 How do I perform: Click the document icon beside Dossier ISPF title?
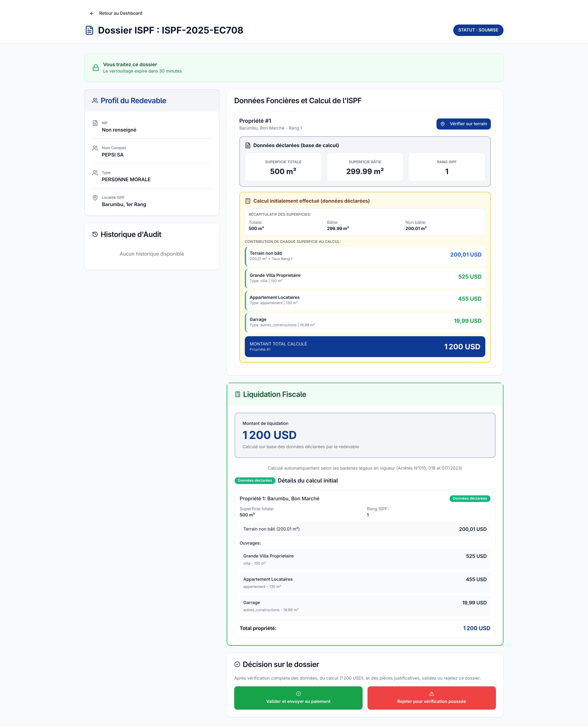89,30
